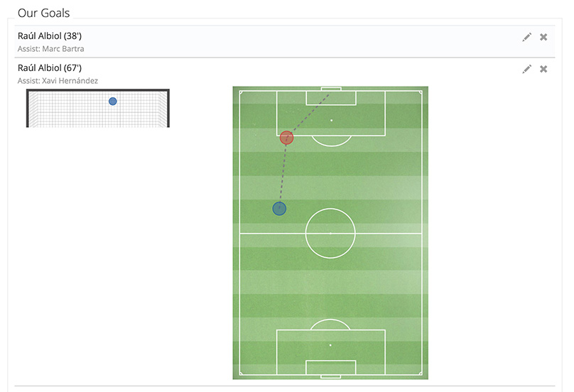Click the blue ball placement dot in goal net
574x392 pixels.
pyautogui.click(x=113, y=102)
